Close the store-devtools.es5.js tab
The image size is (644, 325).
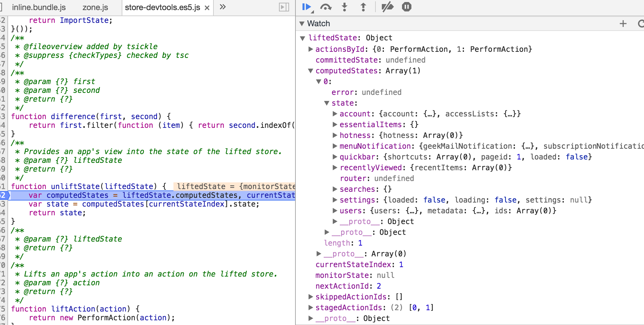tap(207, 8)
